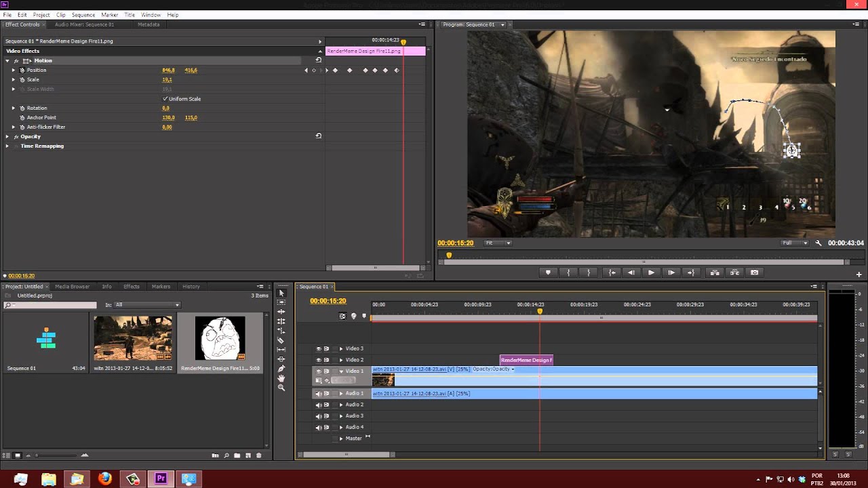Collapse the Video 1 track

tap(341, 371)
